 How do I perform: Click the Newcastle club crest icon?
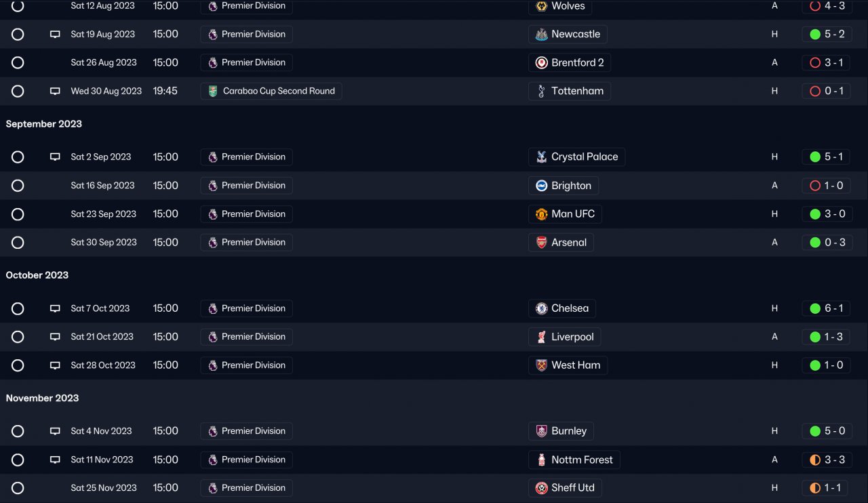click(x=541, y=35)
